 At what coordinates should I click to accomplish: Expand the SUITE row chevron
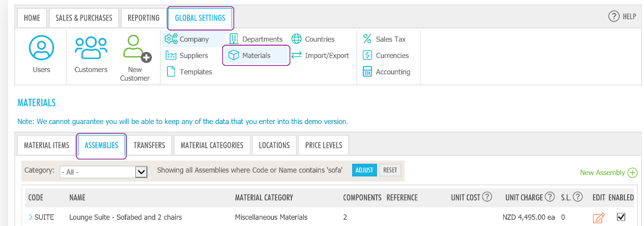31,217
